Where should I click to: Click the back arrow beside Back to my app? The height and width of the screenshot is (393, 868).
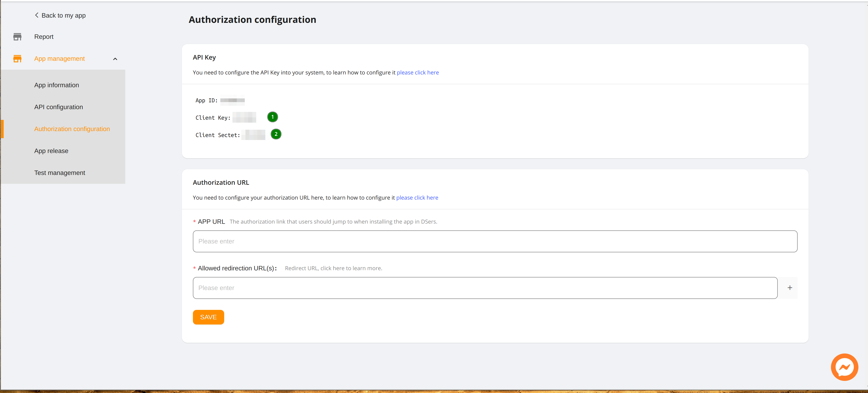tap(36, 15)
